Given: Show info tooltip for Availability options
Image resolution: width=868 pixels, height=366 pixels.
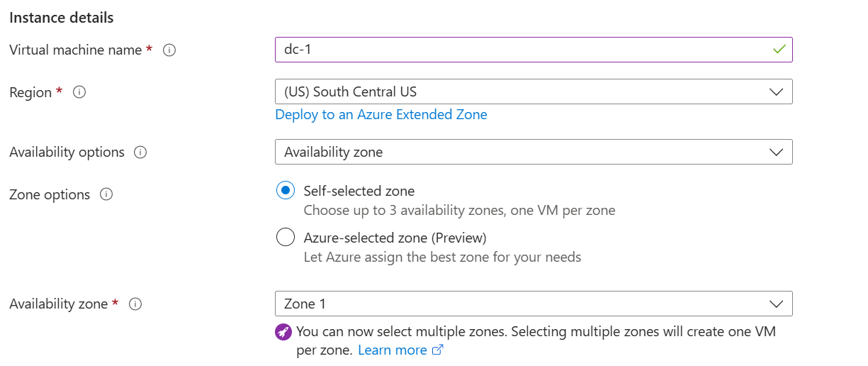Looking at the screenshot, I should [x=140, y=152].
